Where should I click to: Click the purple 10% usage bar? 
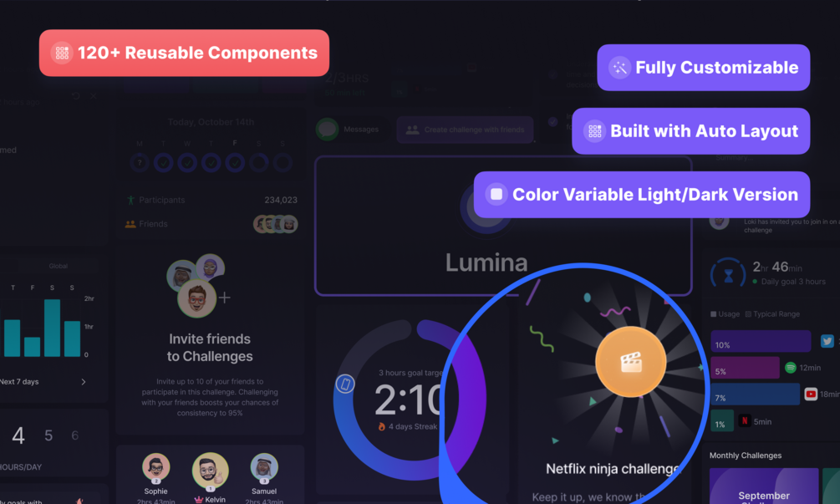761,341
